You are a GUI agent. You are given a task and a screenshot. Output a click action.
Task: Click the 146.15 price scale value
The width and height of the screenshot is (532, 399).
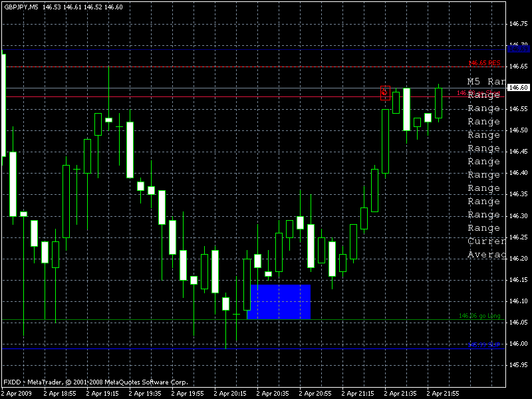pyautogui.click(x=519, y=280)
